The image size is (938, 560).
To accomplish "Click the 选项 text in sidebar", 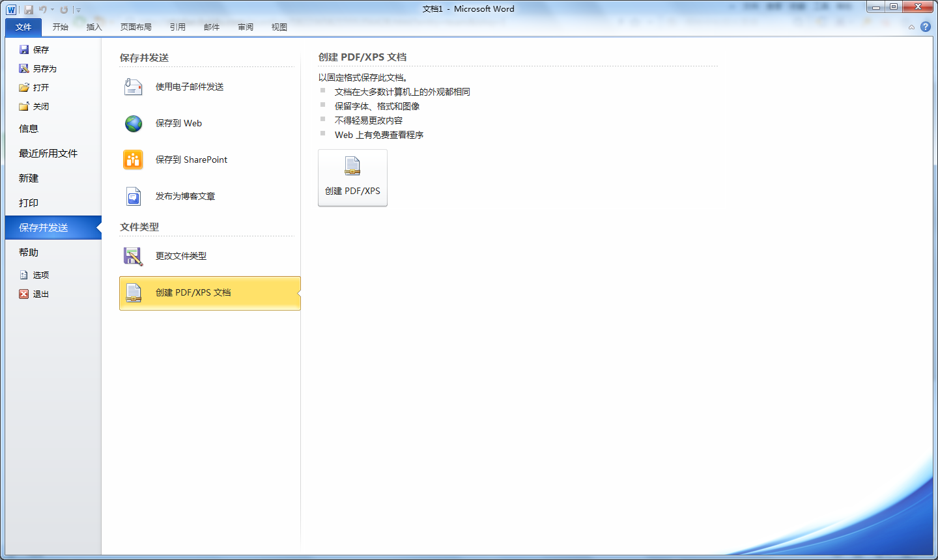I will 41,275.
